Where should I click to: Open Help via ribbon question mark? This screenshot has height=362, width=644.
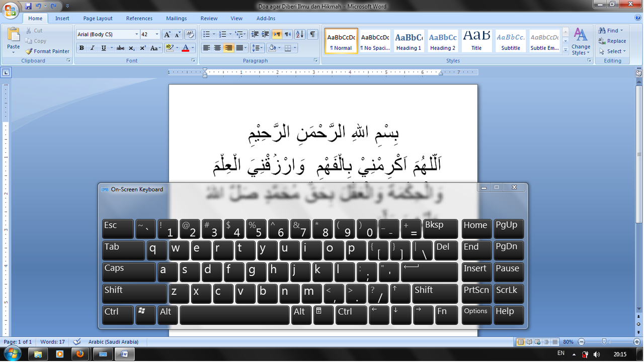pyautogui.click(x=637, y=18)
